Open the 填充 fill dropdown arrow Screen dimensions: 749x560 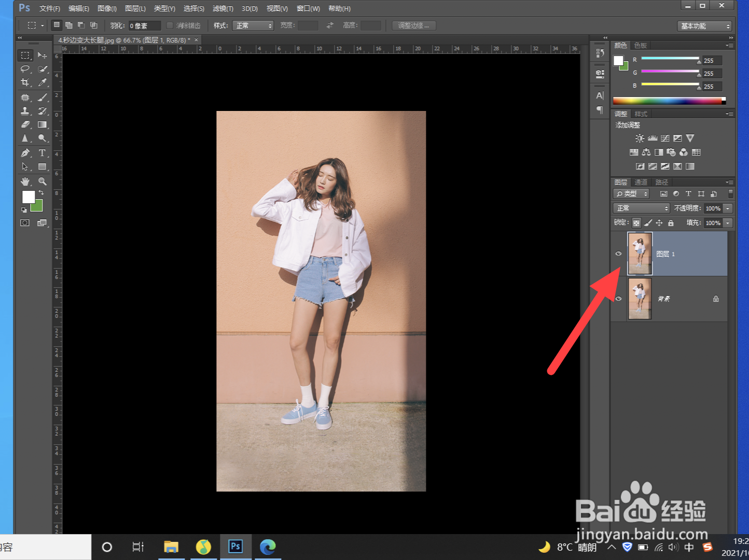(728, 223)
